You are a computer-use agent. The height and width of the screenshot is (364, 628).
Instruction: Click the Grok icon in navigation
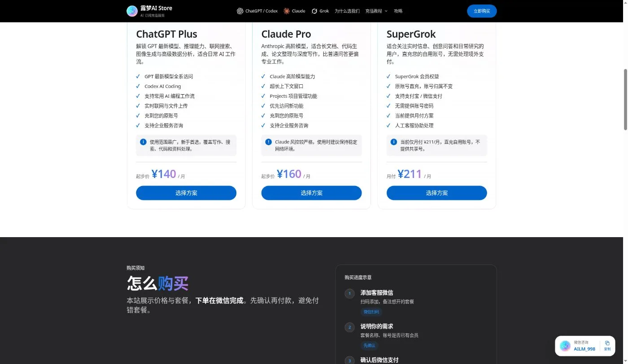[314, 11]
